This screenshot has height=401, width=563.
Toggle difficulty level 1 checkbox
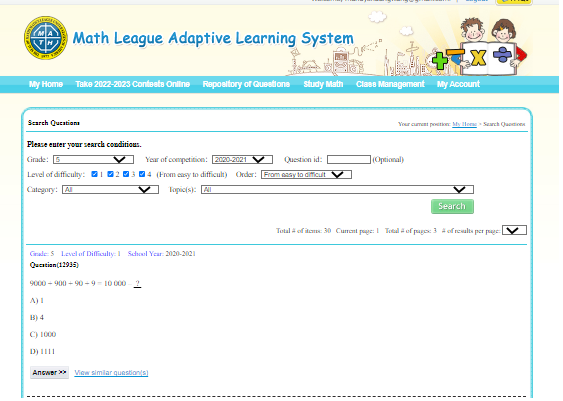pos(94,174)
